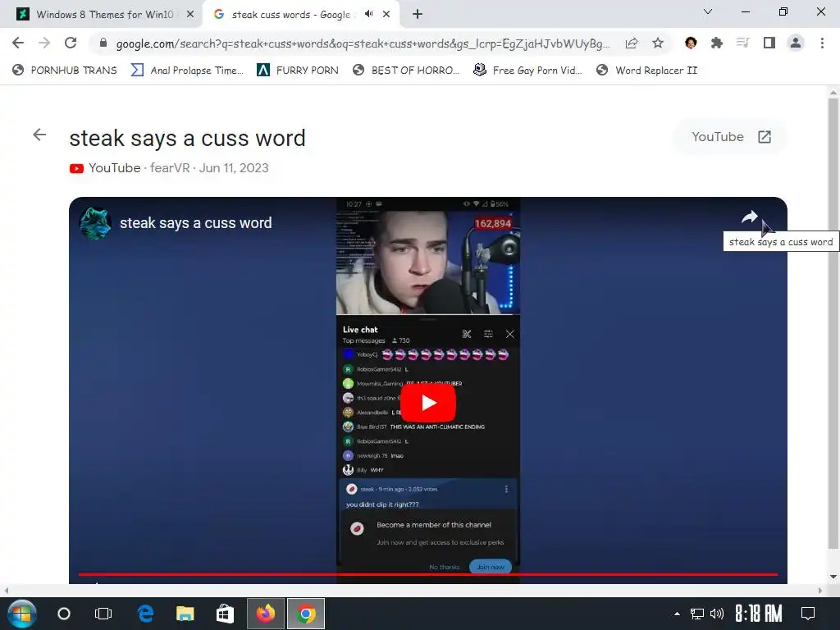The image size is (840, 630).
Task: Share this page from the address bar
Action: 632,43
